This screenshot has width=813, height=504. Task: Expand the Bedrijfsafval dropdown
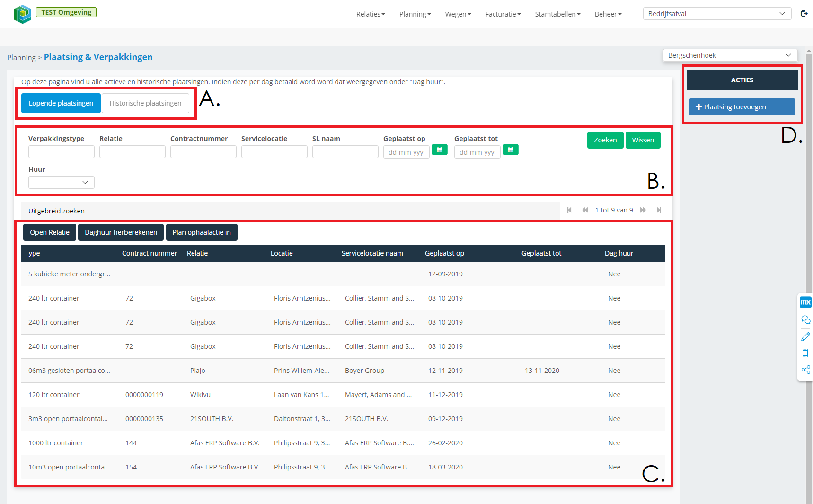point(717,14)
